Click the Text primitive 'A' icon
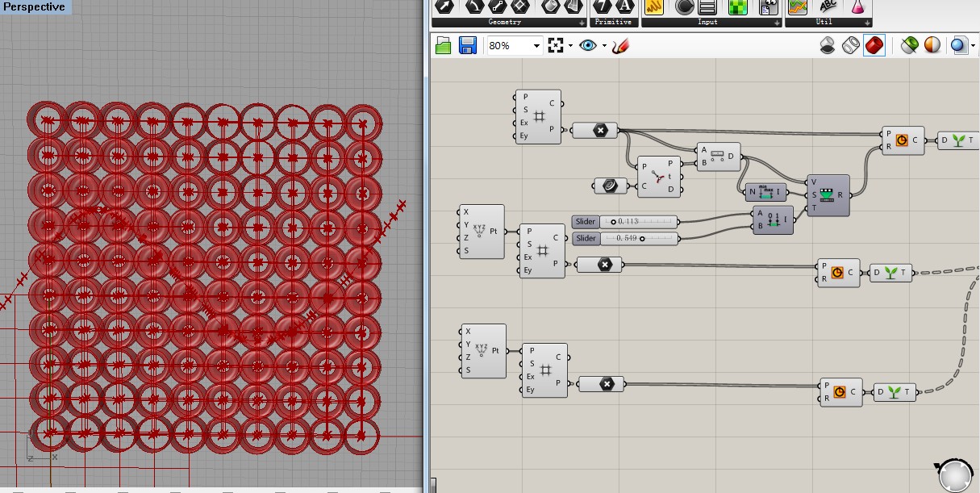The image size is (980, 493). point(623,7)
